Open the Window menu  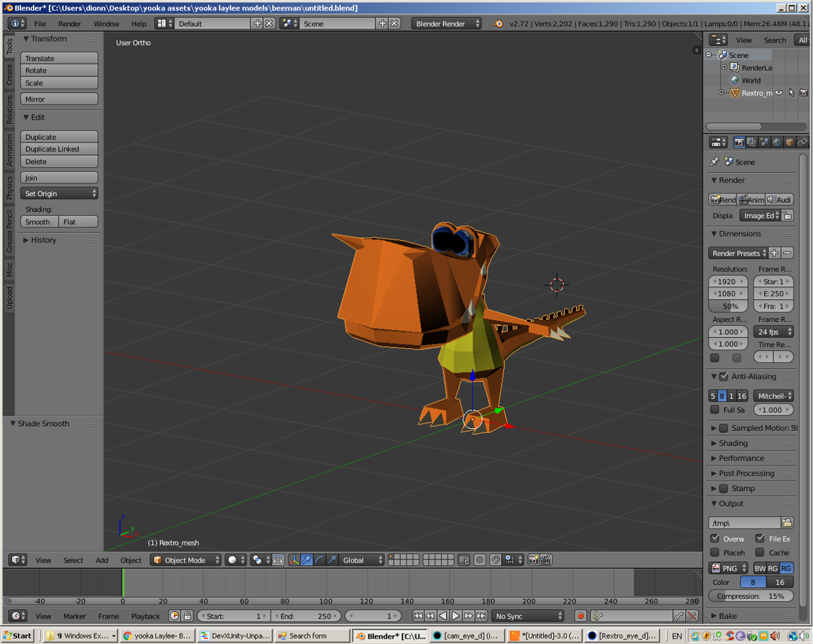coord(106,24)
